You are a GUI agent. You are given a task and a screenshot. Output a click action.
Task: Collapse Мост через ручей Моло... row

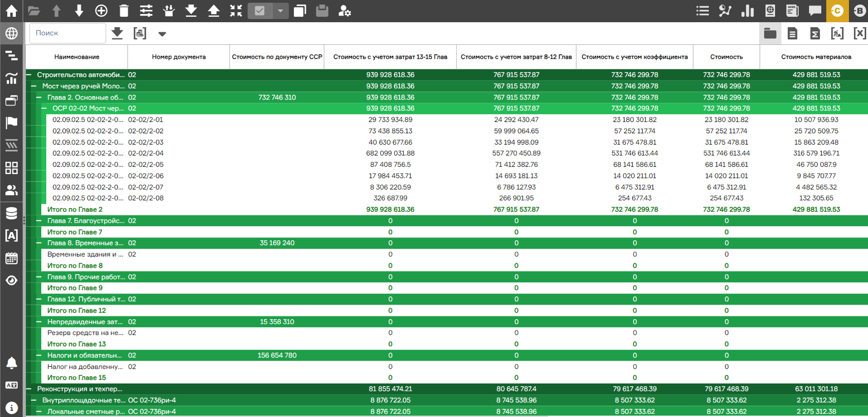(34, 86)
